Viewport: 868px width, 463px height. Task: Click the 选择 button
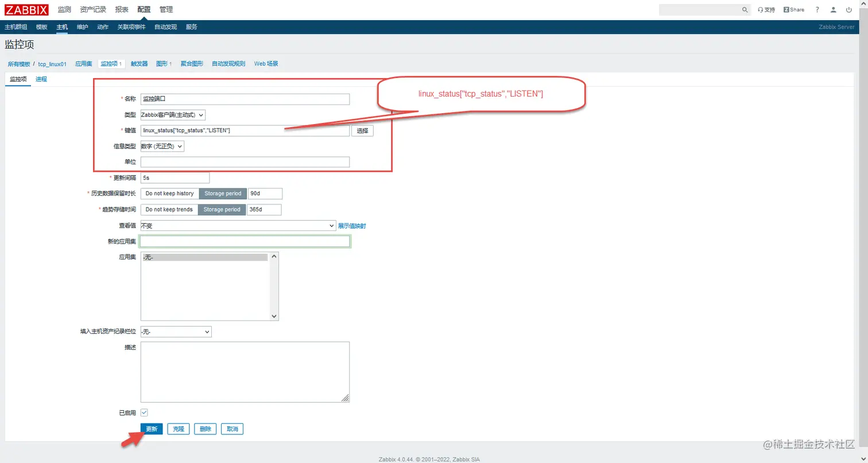tap(363, 130)
